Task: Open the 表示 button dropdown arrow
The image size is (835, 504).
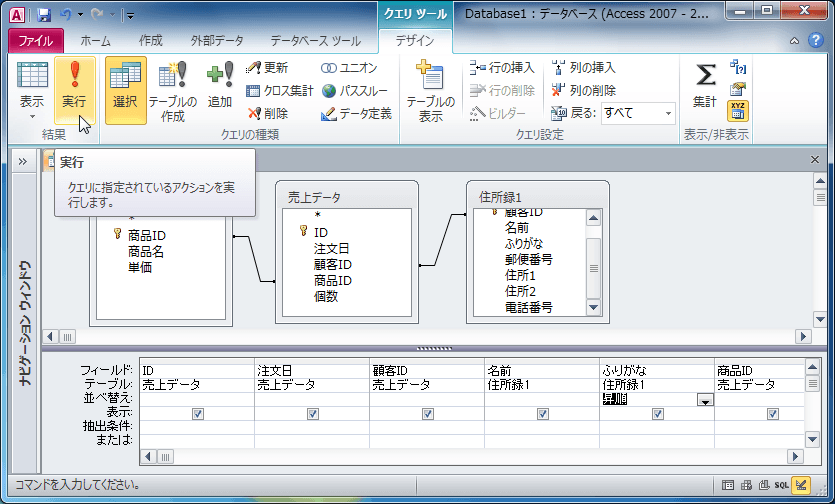Action: click(32, 116)
